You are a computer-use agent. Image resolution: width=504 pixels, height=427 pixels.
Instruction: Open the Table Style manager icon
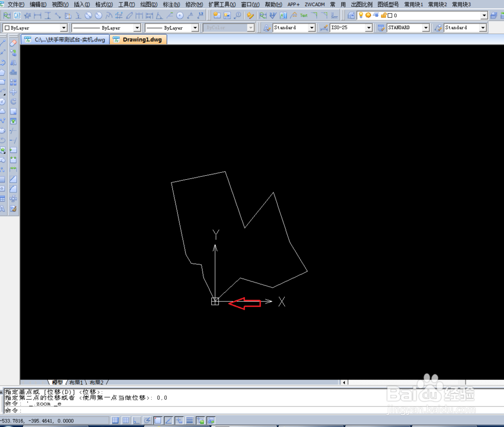[x=381, y=28]
